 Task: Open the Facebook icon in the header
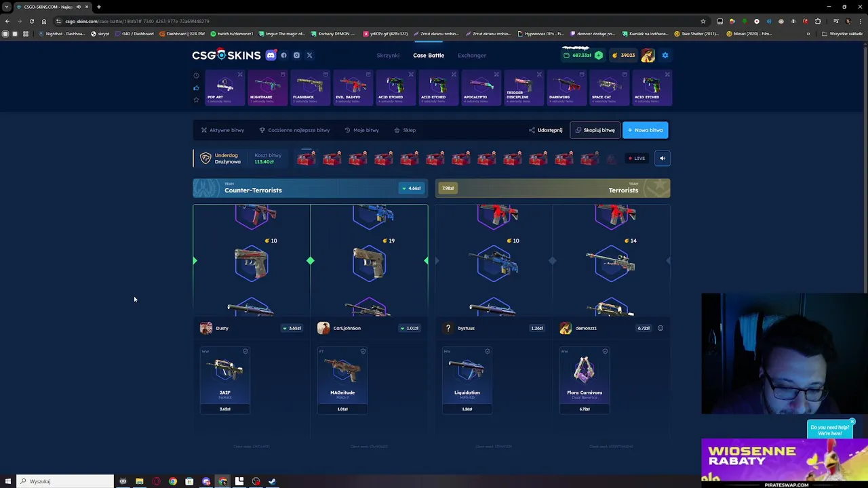(284, 56)
